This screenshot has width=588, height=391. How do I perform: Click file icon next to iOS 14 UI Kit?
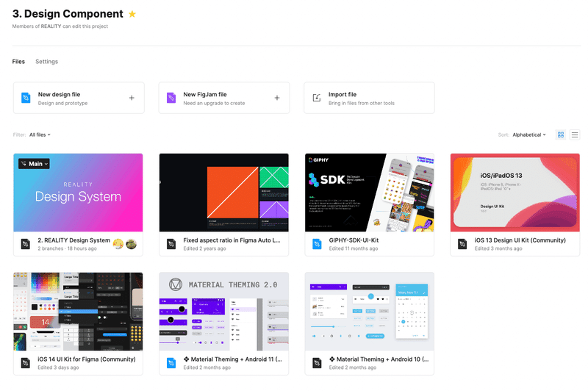coord(26,363)
